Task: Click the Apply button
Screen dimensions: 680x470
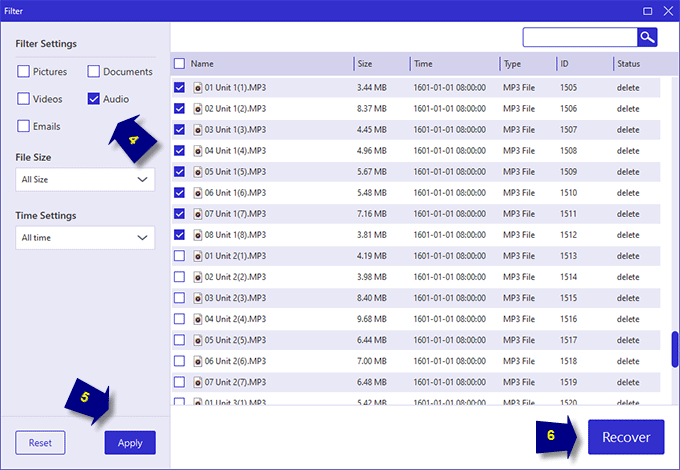Action: (x=130, y=443)
